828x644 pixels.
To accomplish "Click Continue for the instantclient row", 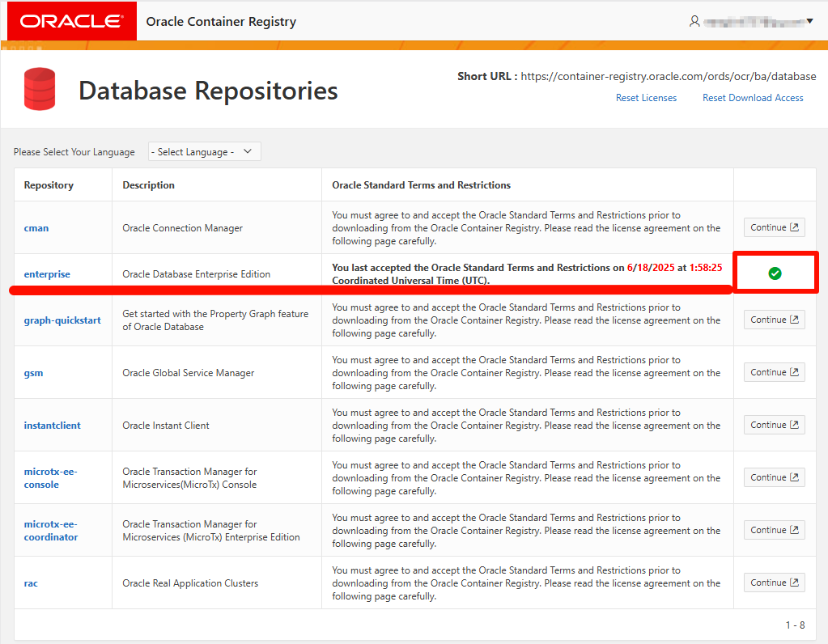I will (x=774, y=425).
